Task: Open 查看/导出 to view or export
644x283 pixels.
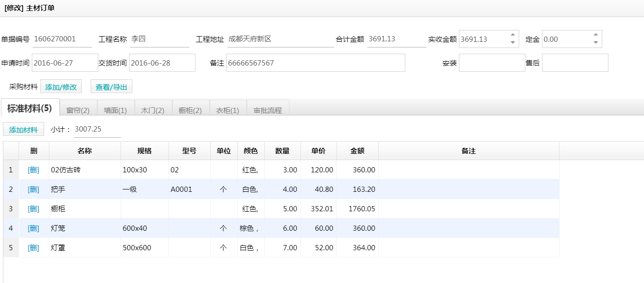Action: tap(112, 87)
